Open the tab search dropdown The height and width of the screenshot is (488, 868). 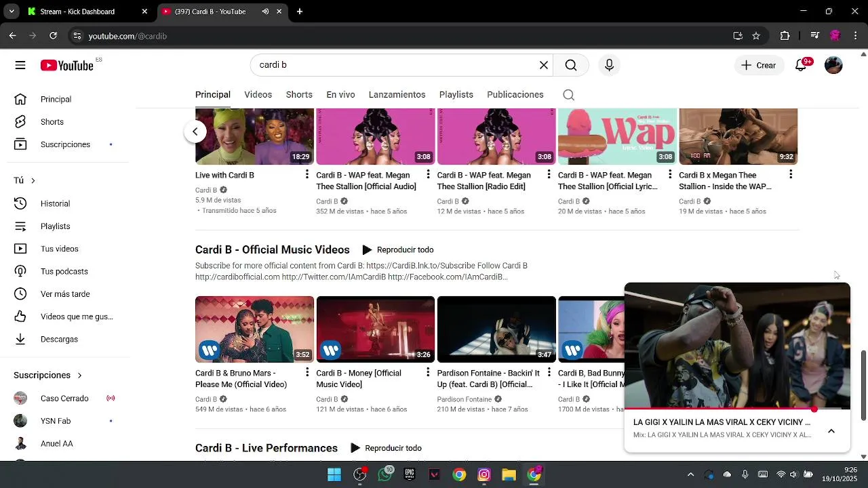[x=12, y=12]
